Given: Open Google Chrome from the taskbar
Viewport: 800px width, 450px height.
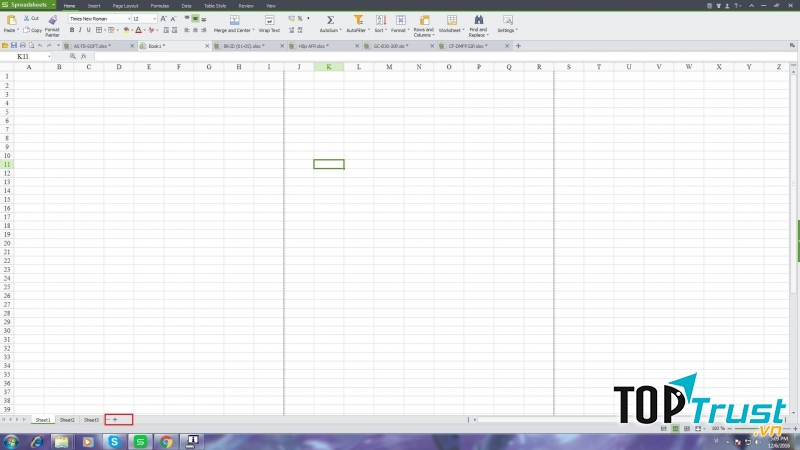Looking at the screenshot, I should pyautogui.click(x=166, y=442).
